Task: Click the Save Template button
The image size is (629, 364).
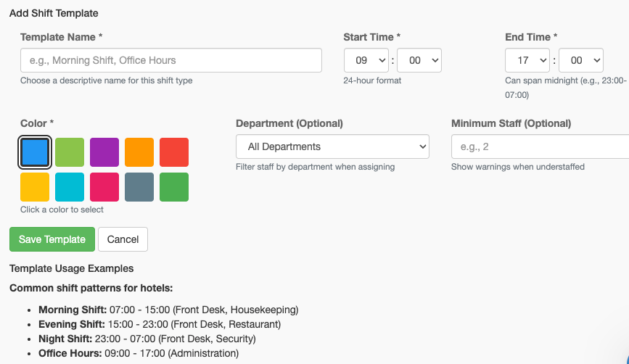Action: tap(52, 239)
